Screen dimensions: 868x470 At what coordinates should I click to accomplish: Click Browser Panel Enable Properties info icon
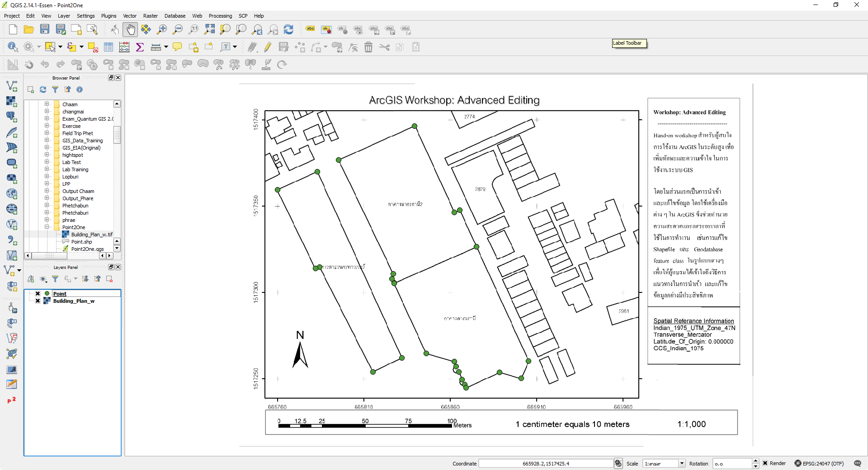80,89
